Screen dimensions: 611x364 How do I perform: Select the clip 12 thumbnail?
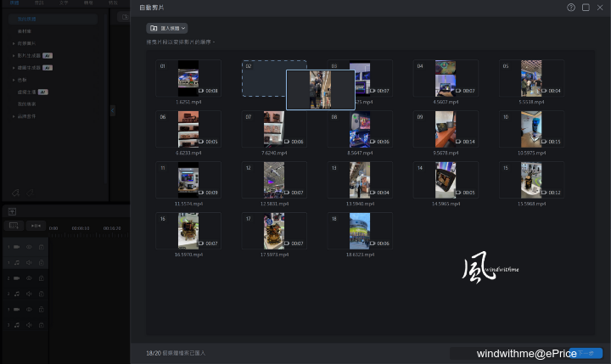click(274, 180)
